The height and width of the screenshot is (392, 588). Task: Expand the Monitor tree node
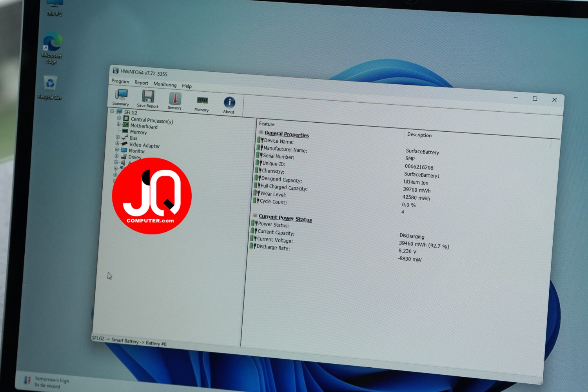click(117, 149)
